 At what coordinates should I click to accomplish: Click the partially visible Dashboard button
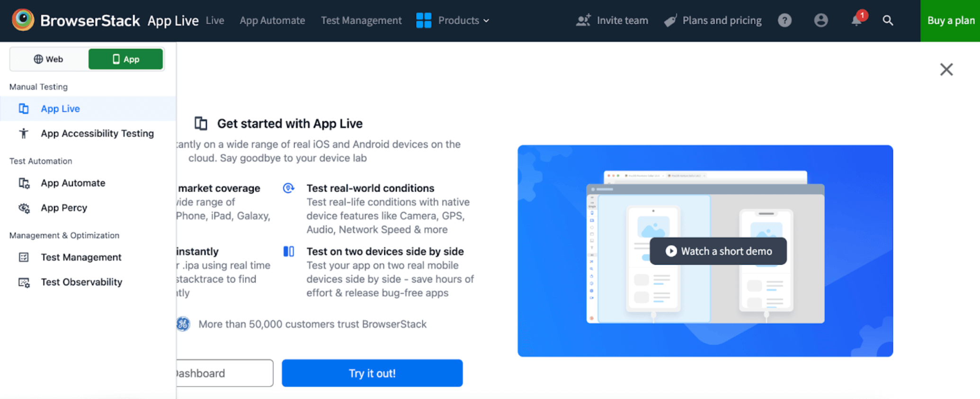pyautogui.click(x=224, y=373)
